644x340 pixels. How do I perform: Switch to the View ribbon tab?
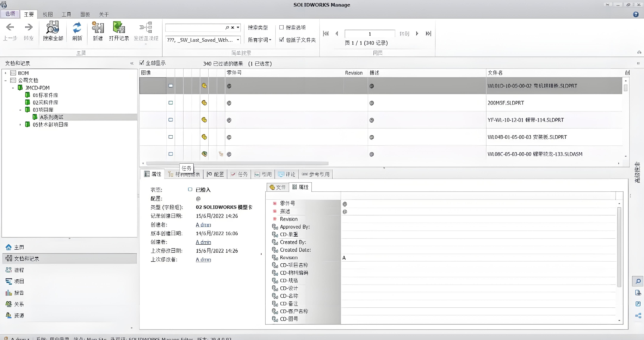tap(48, 14)
